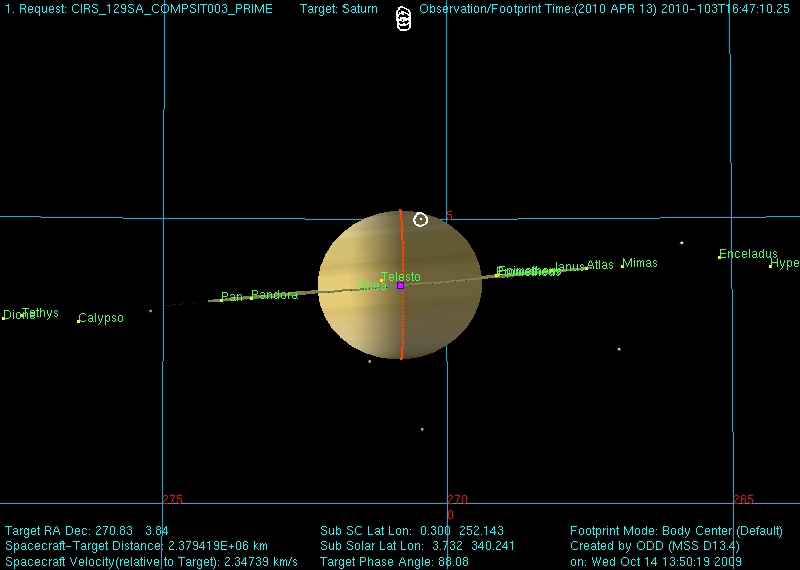
Task: Click the Mimas moon marker
Action: 622,266
